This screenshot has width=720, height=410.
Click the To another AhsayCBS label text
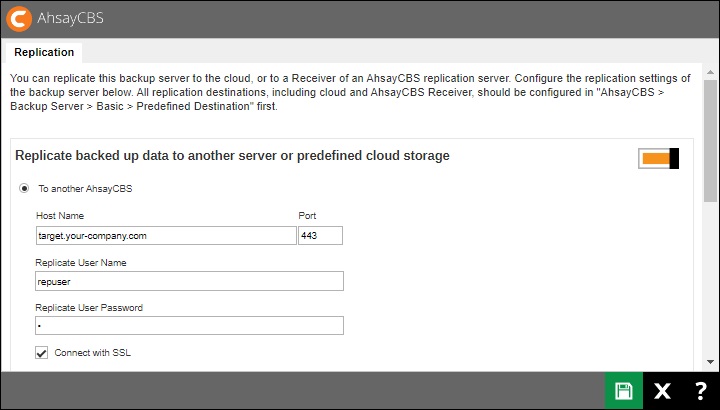click(x=85, y=188)
